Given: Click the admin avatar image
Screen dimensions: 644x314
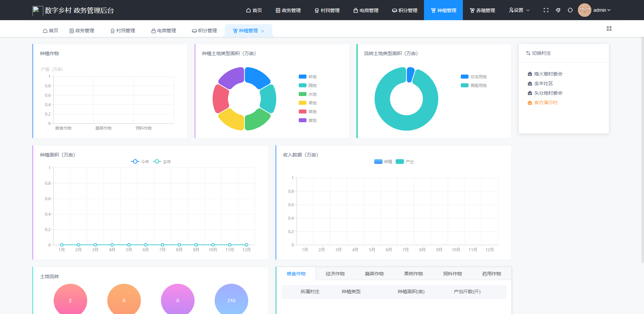Looking at the screenshot, I should 584,10.
